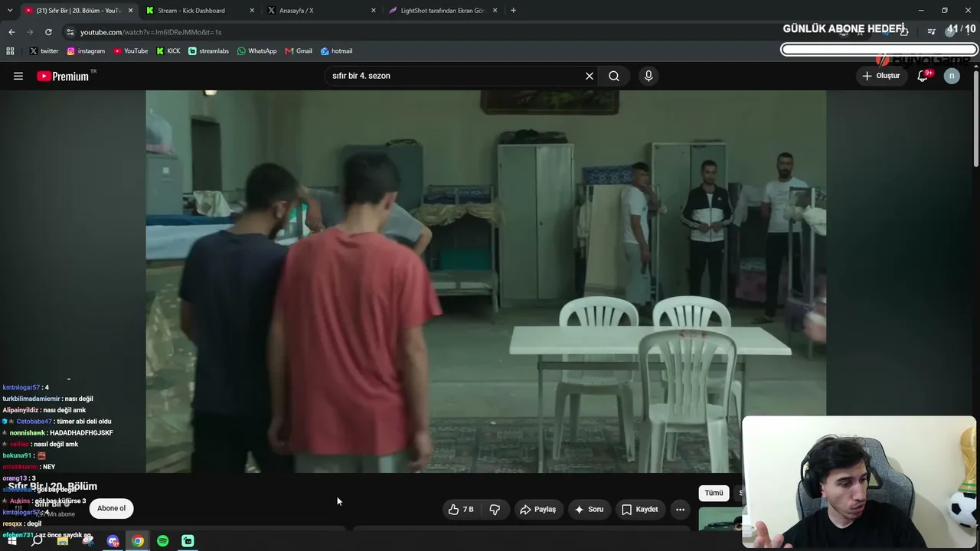980x551 pixels.
Task: Run the YouTube search magnifier button
Action: [x=614, y=76]
